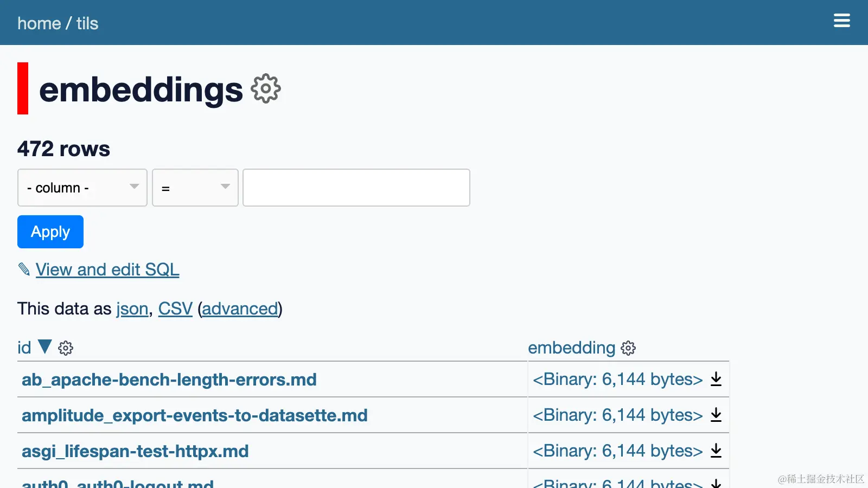Screen dimensions: 868x488
Task: Click pencil icon beside View and edit SQL
Action: [24, 269]
